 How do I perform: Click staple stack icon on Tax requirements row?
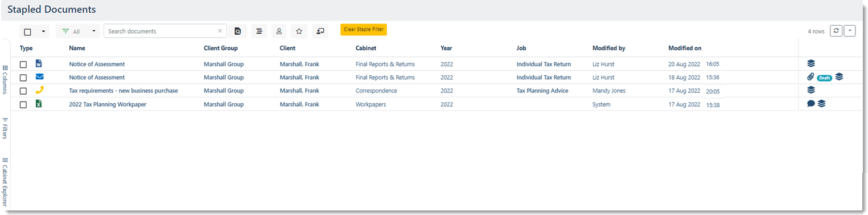[x=811, y=90]
